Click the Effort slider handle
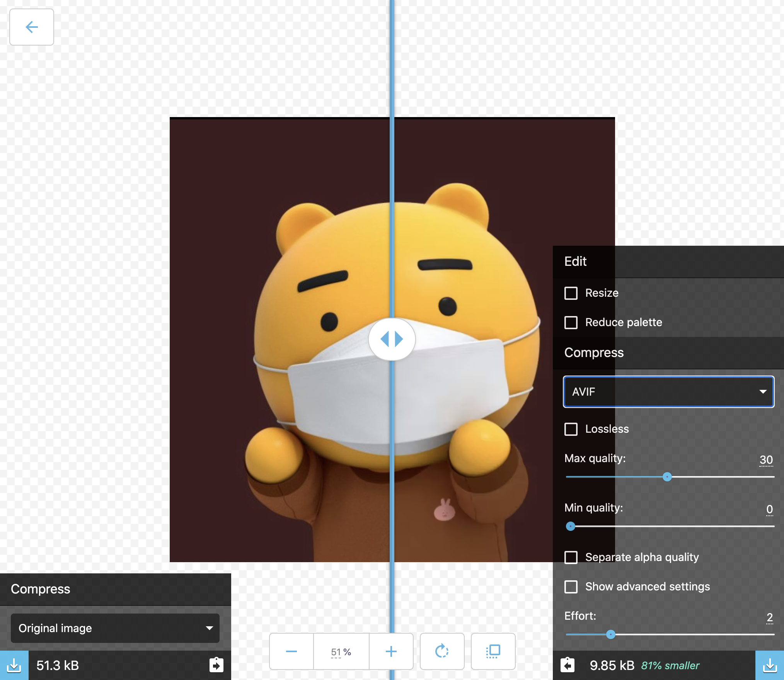Image resolution: width=784 pixels, height=680 pixels. coord(610,634)
